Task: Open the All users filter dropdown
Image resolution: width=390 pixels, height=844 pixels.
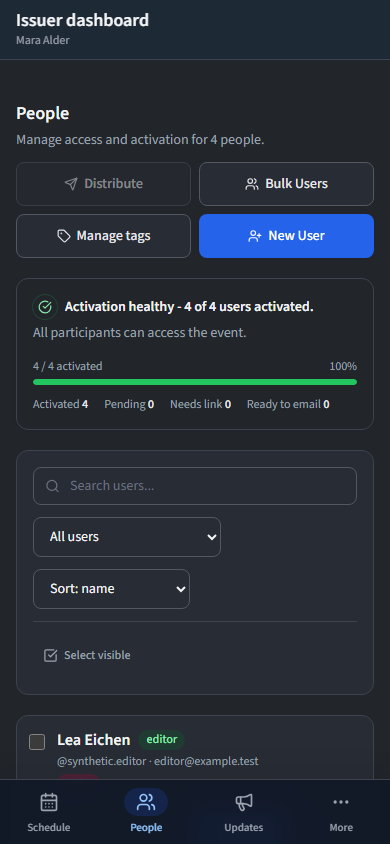Action: [x=127, y=537]
